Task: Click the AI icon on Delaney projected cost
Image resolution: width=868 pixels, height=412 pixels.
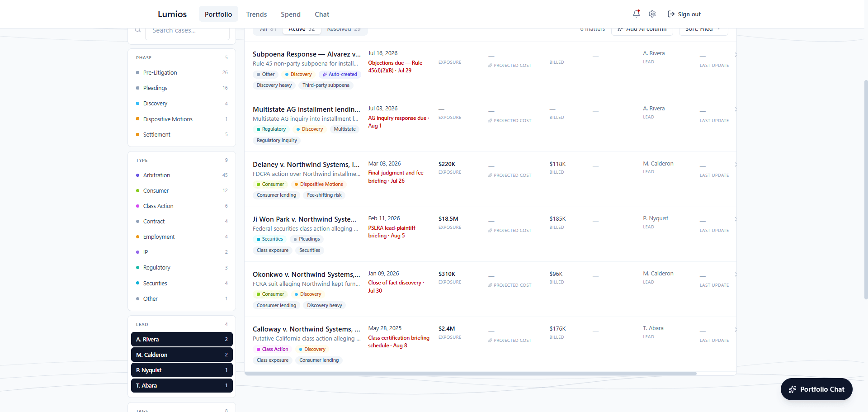Action: pyautogui.click(x=490, y=175)
